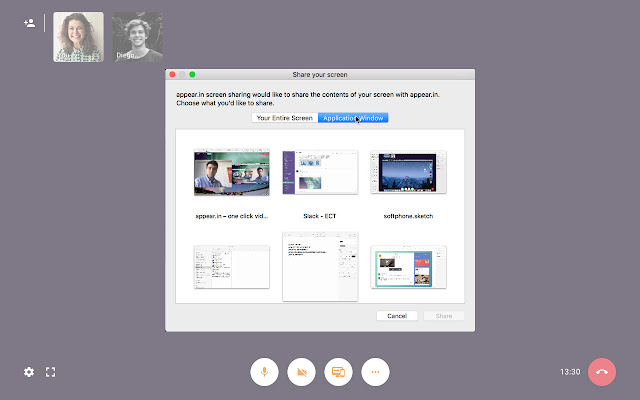Screen dimensions: 640x400
Task: Click the call timer 13:30
Action: [570, 372]
